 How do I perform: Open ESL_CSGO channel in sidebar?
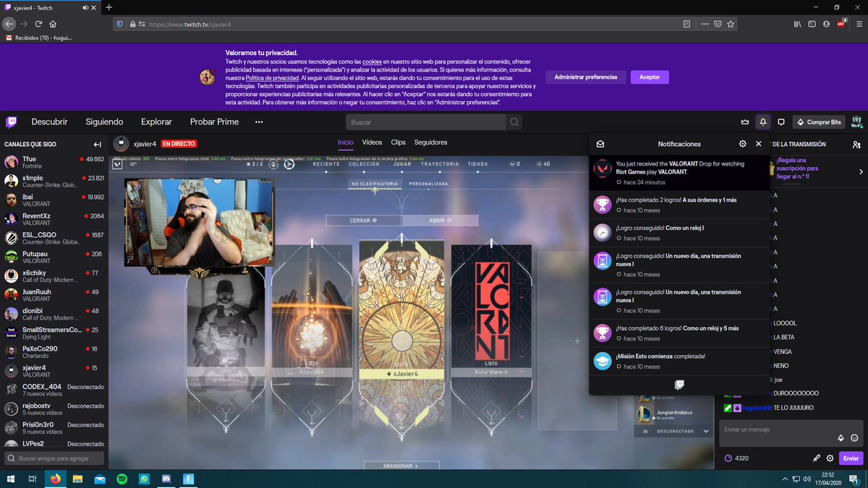tap(54, 238)
